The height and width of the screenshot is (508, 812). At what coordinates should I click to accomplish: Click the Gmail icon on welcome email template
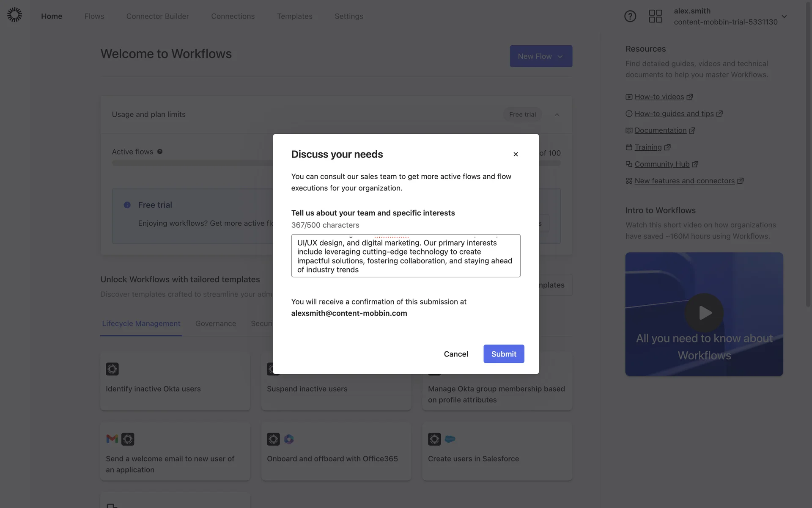tap(112, 439)
